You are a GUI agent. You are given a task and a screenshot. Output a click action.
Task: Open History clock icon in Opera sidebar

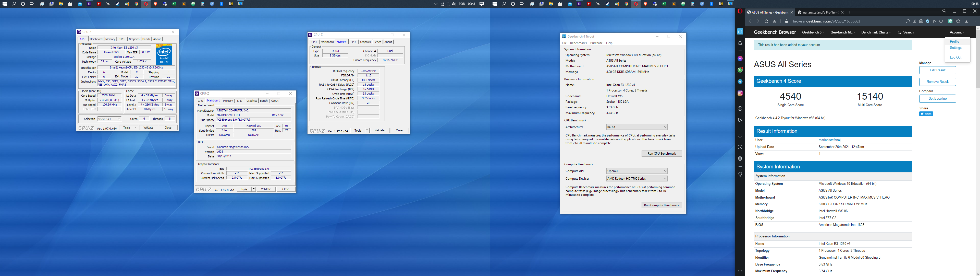point(740,147)
